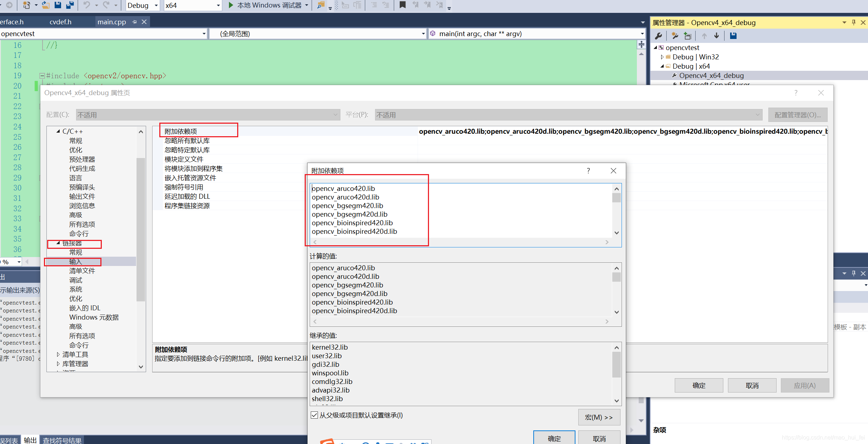The width and height of the screenshot is (868, 444).
Task: Expand the 清单工具 category
Action: [58, 354]
